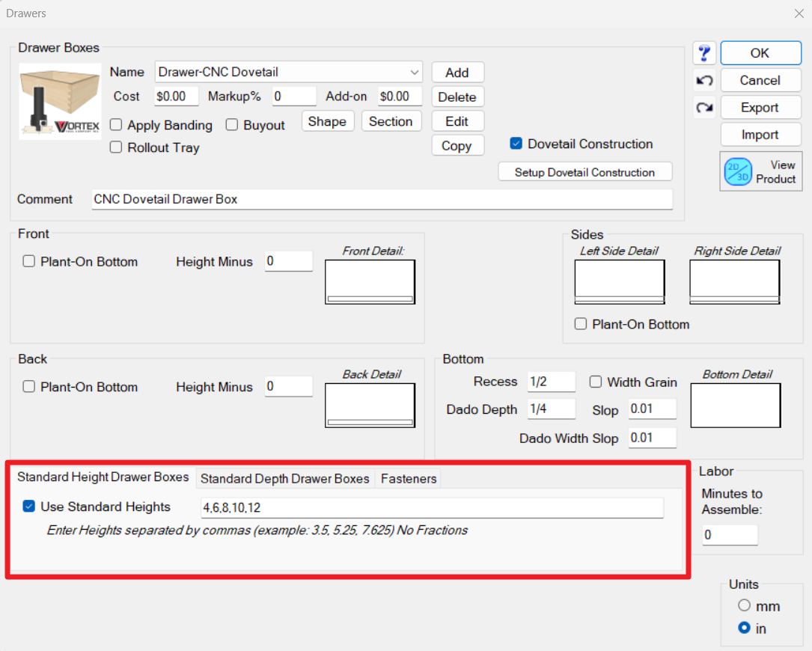This screenshot has width=812, height=651.
Task: Open the Fasteners tab
Action: click(x=409, y=479)
